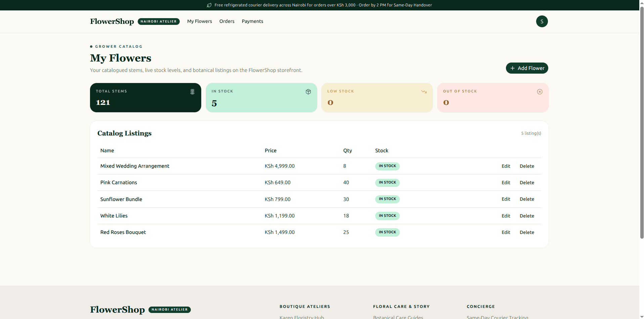Screen dimensions: 644x319
Task: Click the KSh 1,499.00 price
Action: (x=280, y=232)
